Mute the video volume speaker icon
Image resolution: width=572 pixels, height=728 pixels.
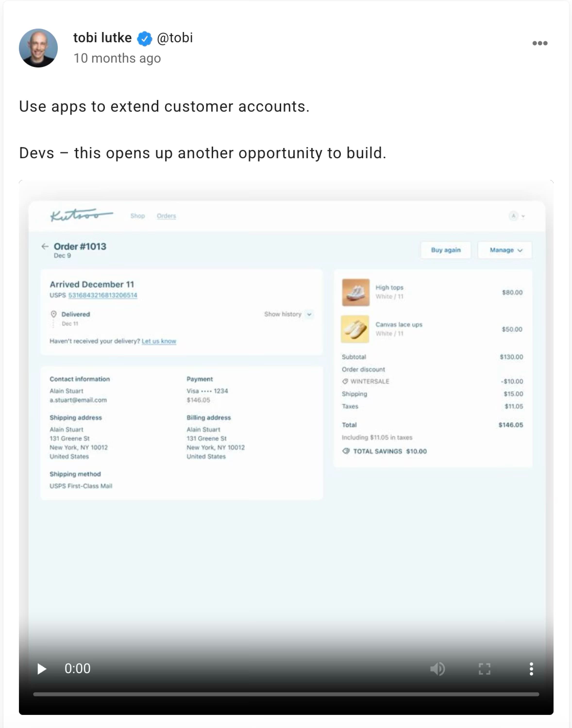[437, 669]
